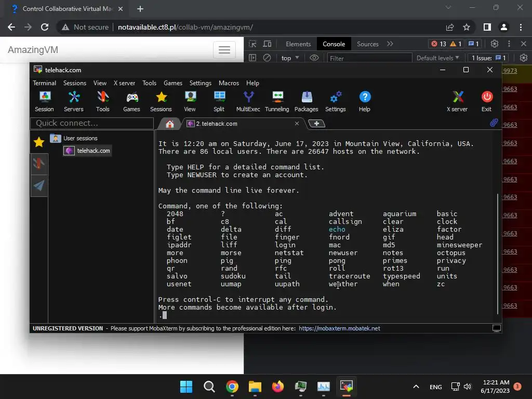Open the Settings menu in the menu bar

click(x=201, y=83)
